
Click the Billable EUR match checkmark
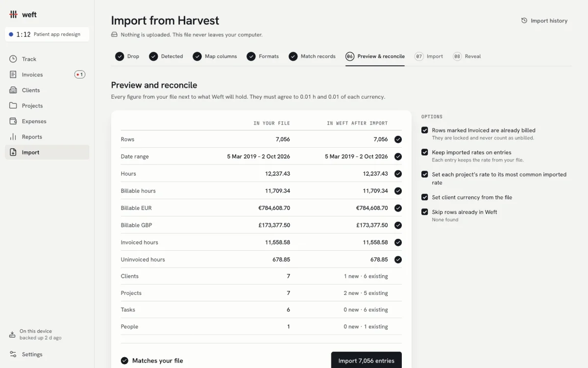click(x=398, y=208)
